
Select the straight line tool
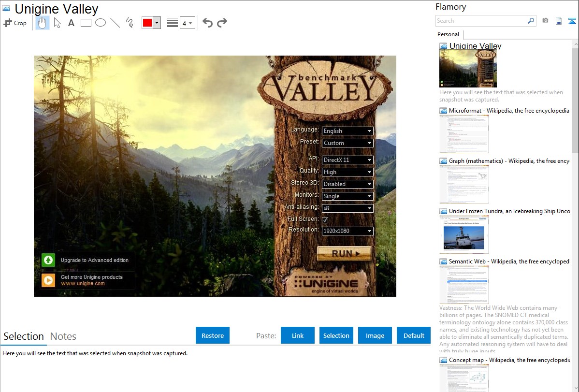point(115,23)
